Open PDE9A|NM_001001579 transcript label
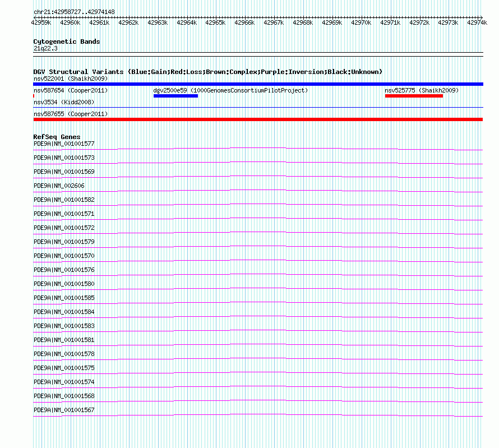The image size is (499, 448). pyautogui.click(x=64, y=242)
